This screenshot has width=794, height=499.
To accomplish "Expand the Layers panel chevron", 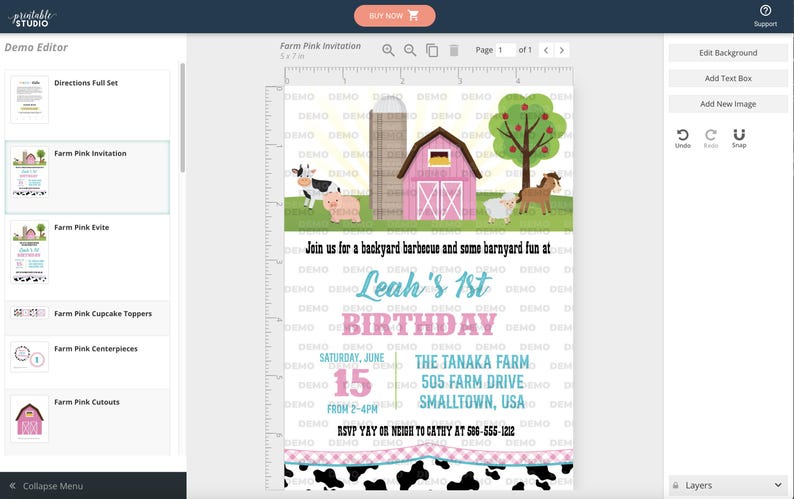I will point(778,485).
